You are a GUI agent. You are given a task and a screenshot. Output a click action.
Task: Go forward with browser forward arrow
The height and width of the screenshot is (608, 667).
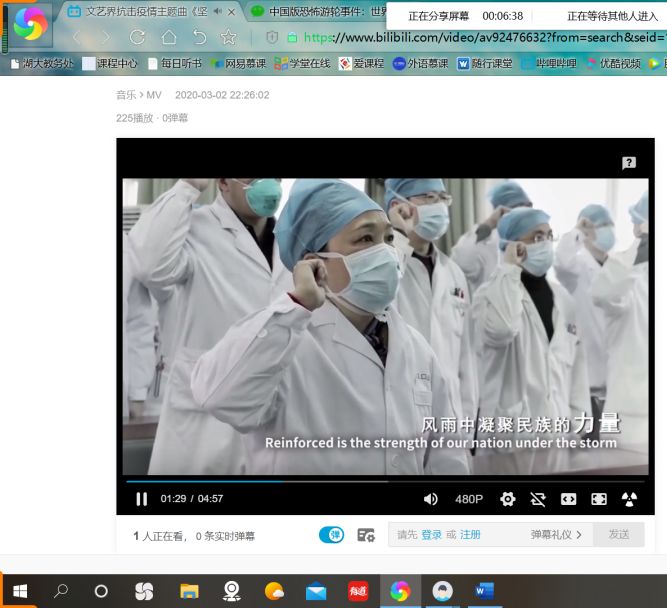[105, 37]
